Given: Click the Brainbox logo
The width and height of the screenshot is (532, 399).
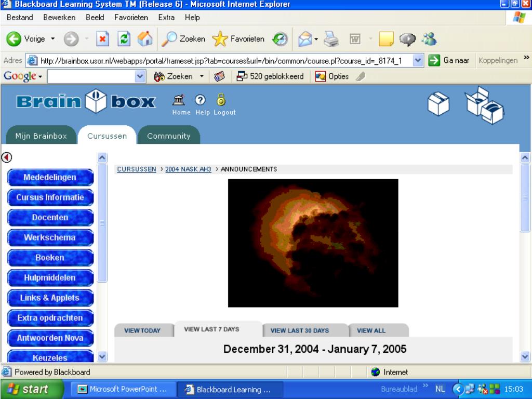Looking at the screenshot, I should click(86, 101).
